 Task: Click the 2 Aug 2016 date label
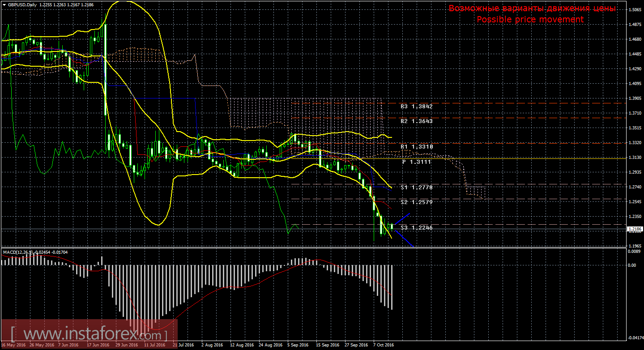(212, 345)
